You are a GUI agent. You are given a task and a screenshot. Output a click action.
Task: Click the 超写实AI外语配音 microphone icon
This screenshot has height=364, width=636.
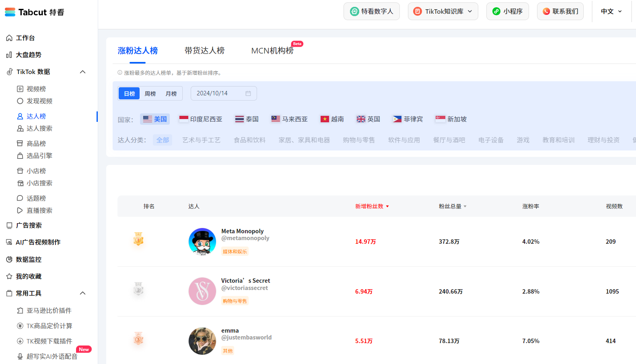[20, 356]
